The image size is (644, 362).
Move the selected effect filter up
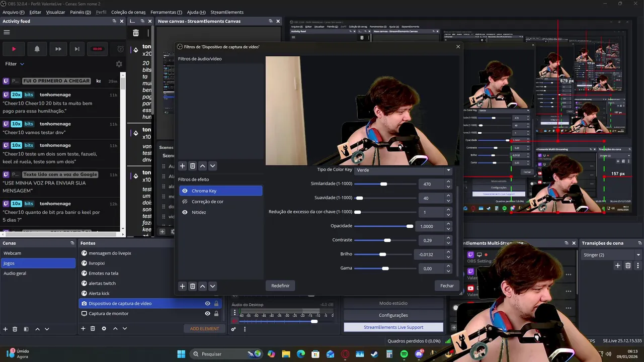(202, 286)
